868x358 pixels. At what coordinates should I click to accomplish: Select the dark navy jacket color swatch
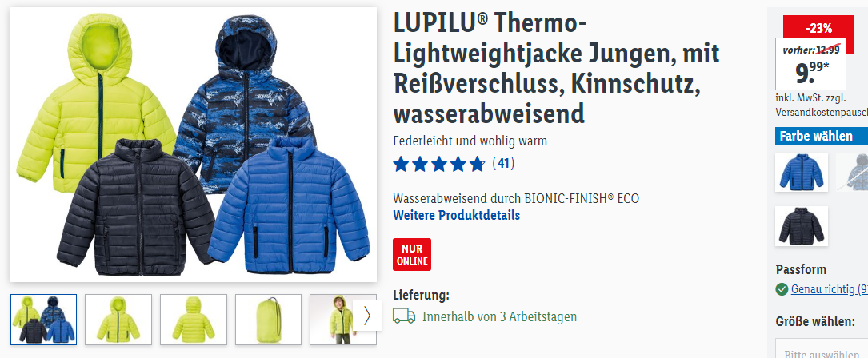(x=801, y=226)
